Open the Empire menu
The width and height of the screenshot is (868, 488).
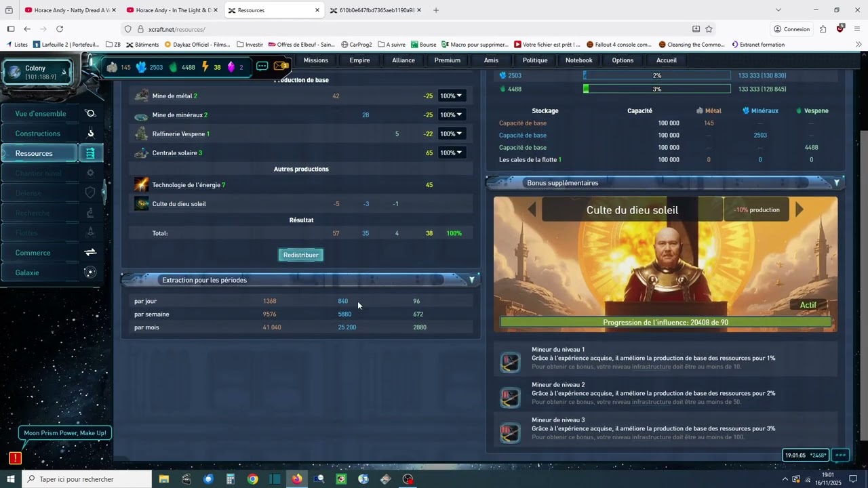359,60
